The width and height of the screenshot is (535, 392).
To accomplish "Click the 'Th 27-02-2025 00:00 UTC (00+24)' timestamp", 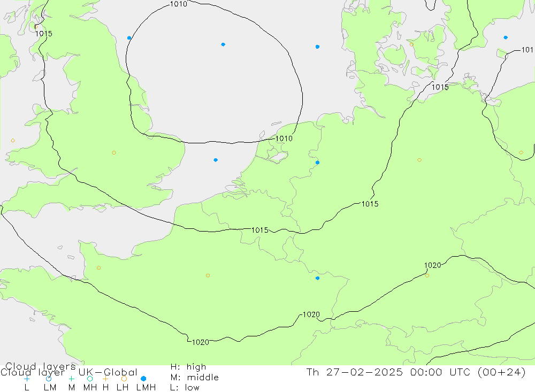I will pyautogui.click(x=416, y=372).
